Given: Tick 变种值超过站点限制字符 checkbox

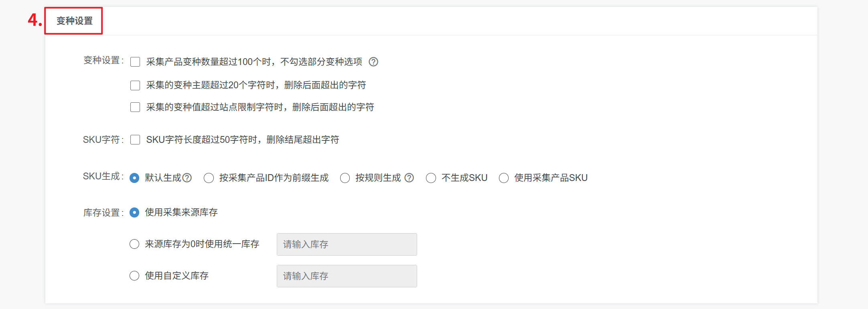Looking at the screenshot, I should [x=135, y=107].
